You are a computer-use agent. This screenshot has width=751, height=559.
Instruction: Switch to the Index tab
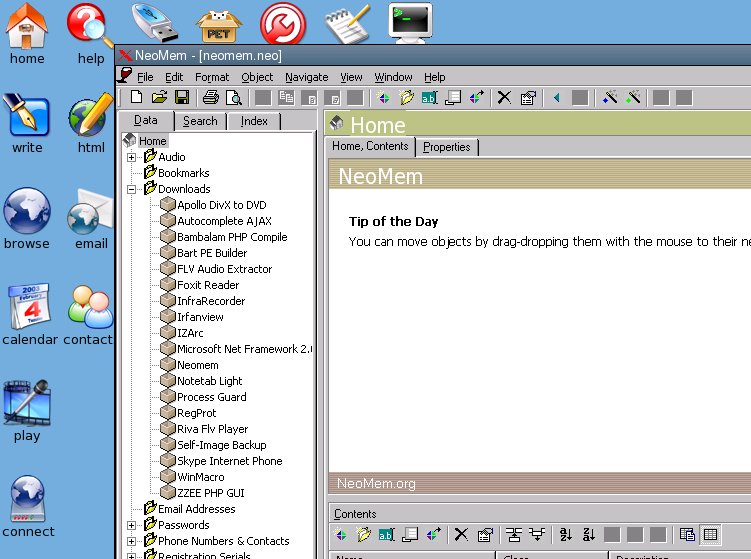pos(254,121)
